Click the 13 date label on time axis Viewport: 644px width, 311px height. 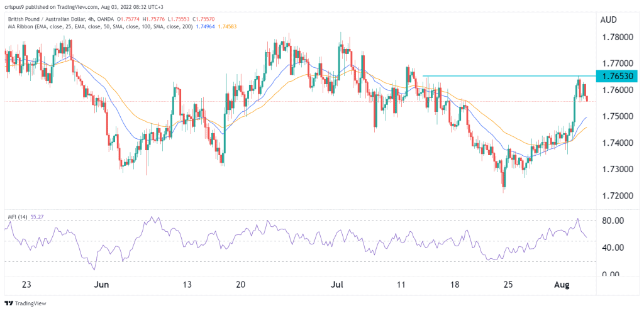tap(187, 285)
